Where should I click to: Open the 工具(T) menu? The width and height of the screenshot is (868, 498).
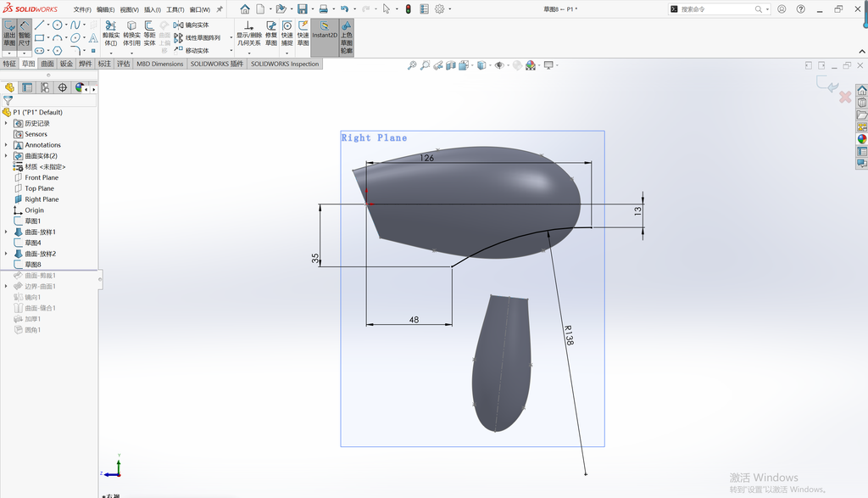tap(175, 9)
